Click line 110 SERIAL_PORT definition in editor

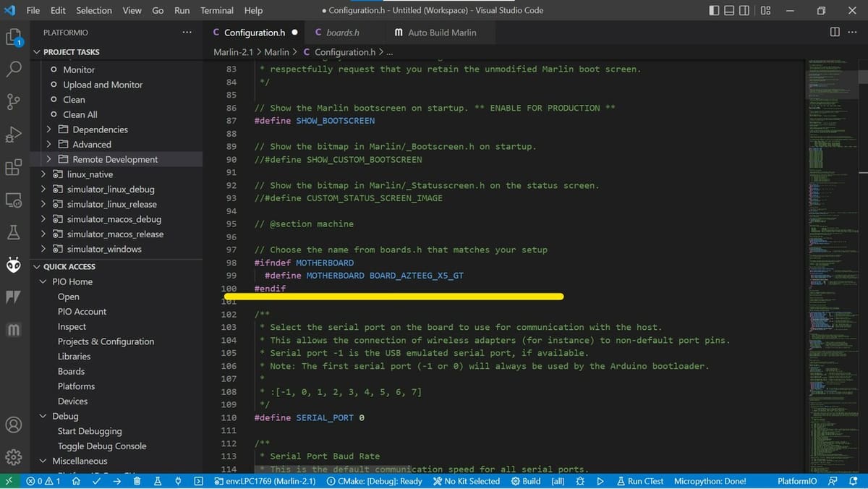point(310,418)
